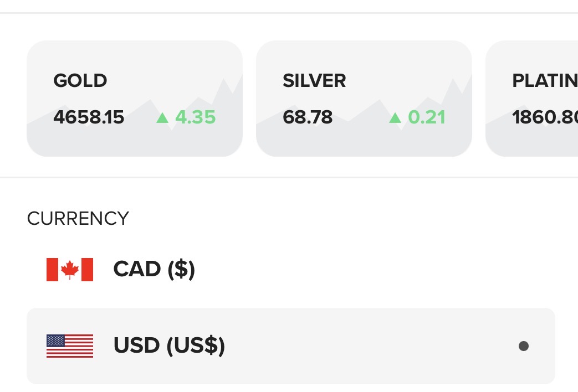Click the United States flag icon
Screen dimensions: 578x392
point(70,346)
